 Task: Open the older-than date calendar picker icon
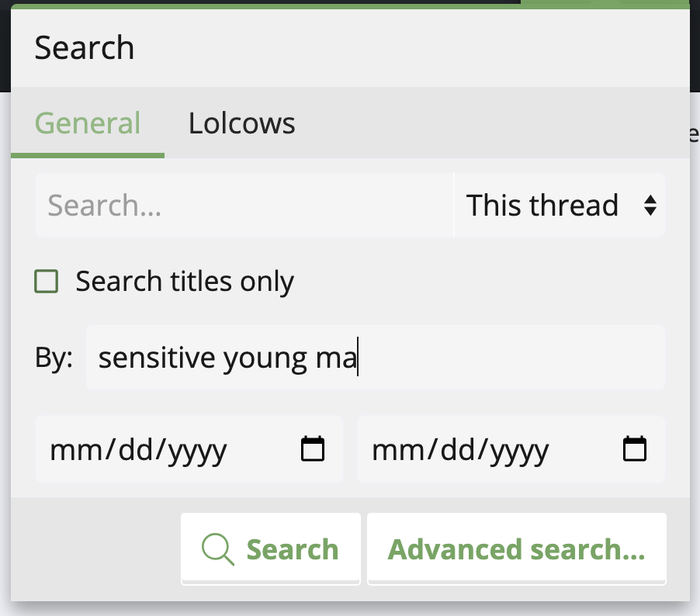point(634,448)
